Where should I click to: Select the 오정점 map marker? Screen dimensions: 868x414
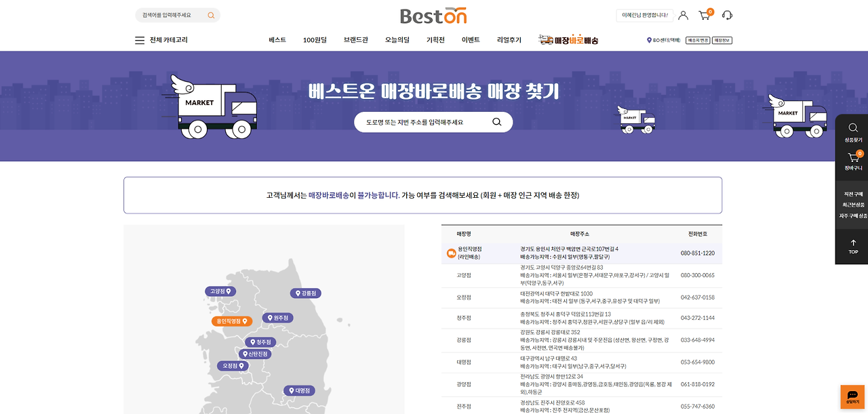231,365
